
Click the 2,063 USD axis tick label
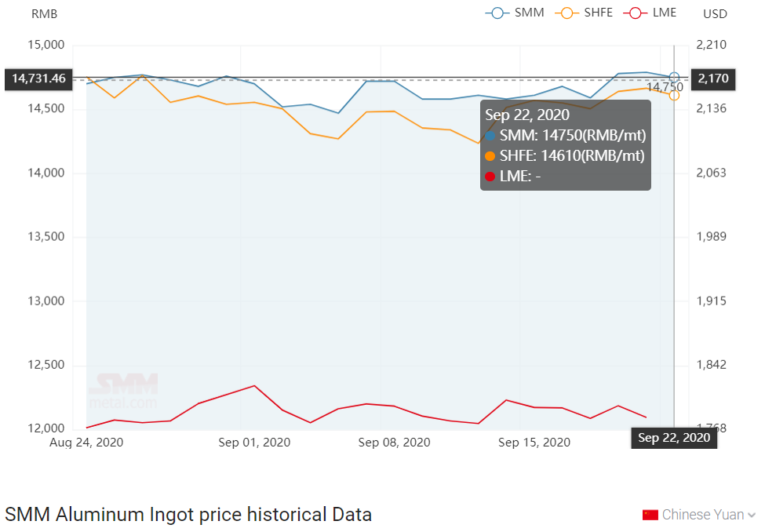tap(711, 173)
